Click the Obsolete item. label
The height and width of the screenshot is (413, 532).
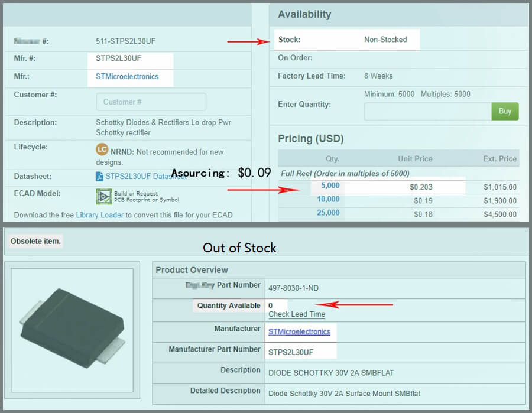35,242
